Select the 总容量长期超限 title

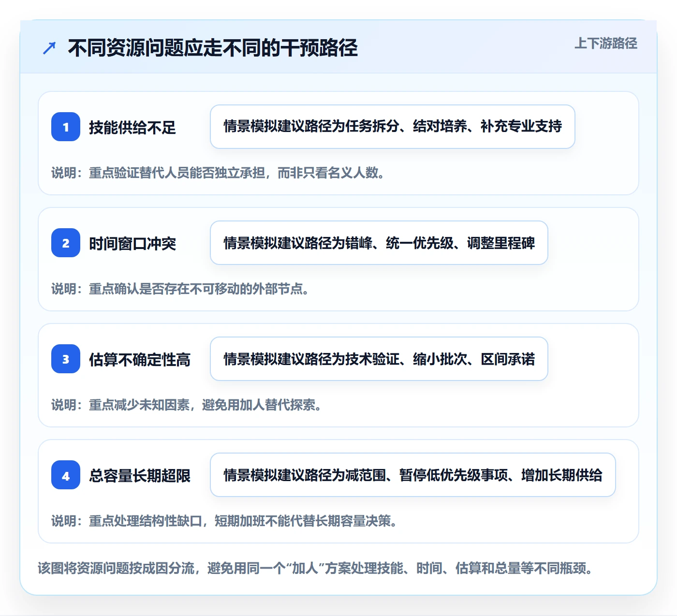point(140,476)
